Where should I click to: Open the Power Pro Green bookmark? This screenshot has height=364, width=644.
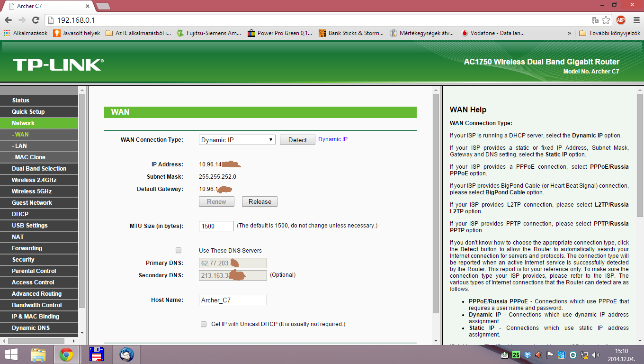click(x=279, y=33)
